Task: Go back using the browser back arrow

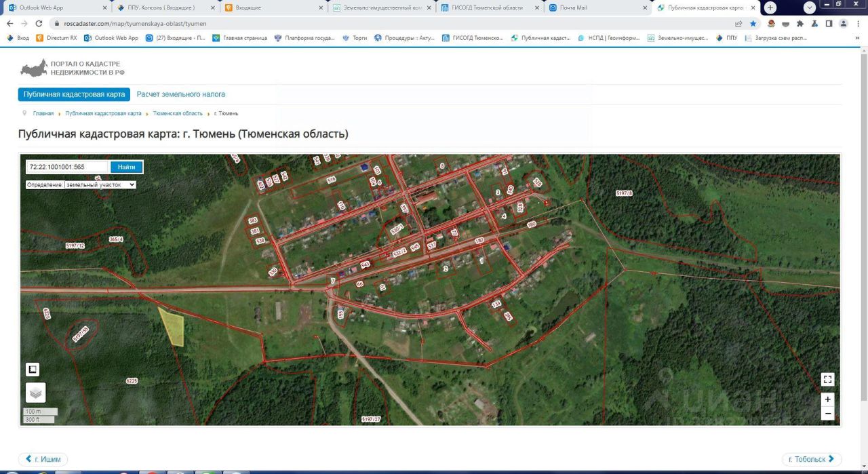Action: [x=9, y=23]
